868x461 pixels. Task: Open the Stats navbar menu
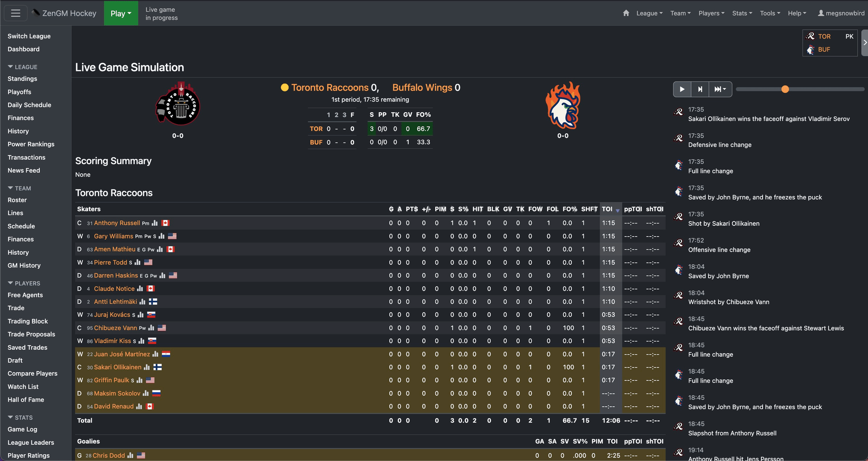(x=742, y=13)
